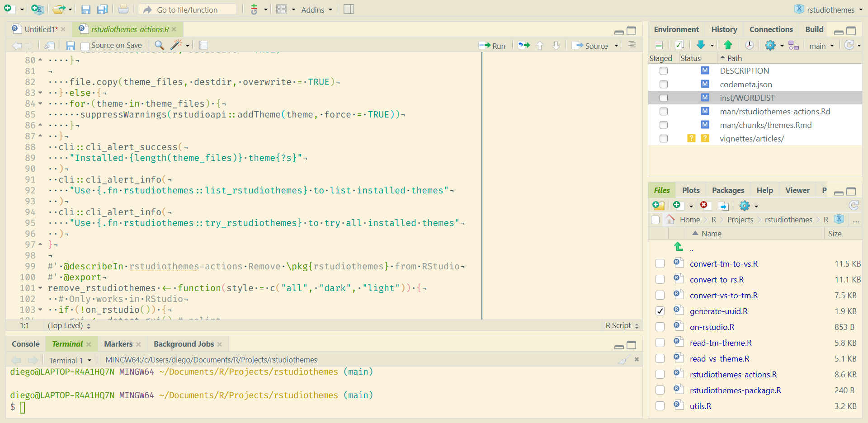Image resolution: width=868 pixels, height=423 pixels.
Task: Open the Packages tab
Action: pyautogui.click(x=728, y=190)
